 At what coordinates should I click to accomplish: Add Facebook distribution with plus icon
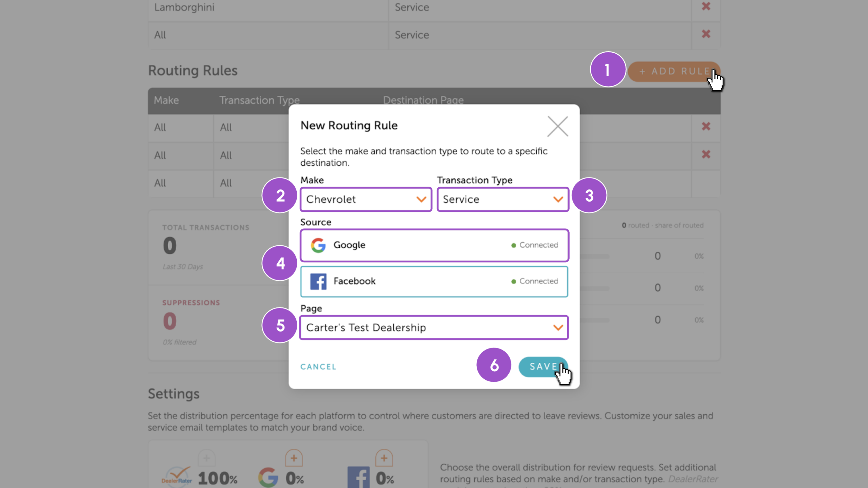pos(384,458)
